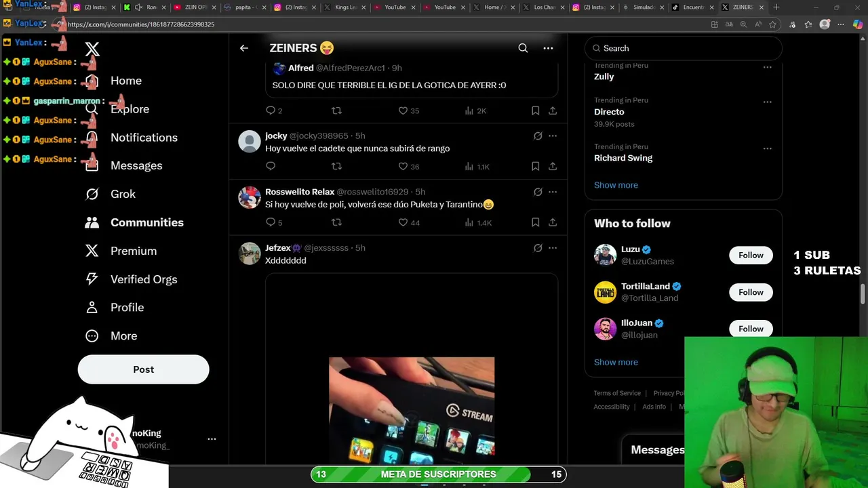This screenshot has height=488, width=868.
Task: Open Communities via its people icon
Action: pos(92,222)
